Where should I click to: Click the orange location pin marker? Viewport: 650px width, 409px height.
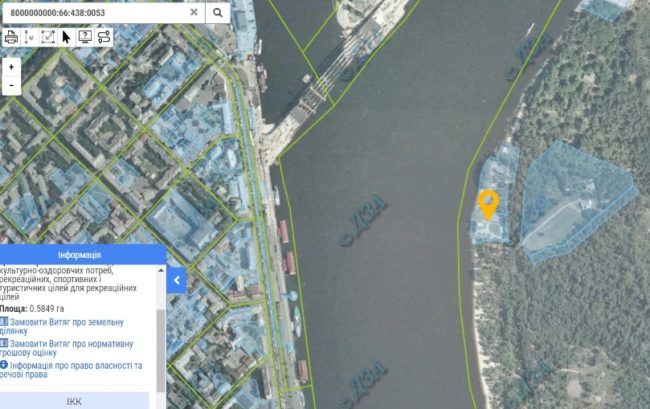coord(488,203)
